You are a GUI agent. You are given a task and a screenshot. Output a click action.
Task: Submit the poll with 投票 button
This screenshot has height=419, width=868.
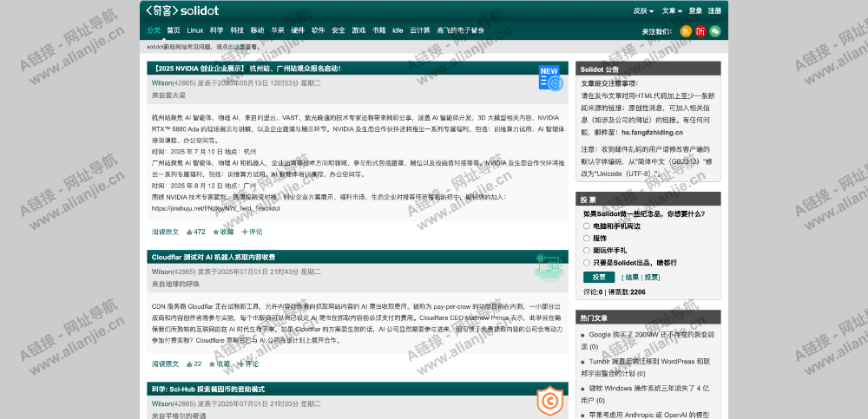pos(598,278)
